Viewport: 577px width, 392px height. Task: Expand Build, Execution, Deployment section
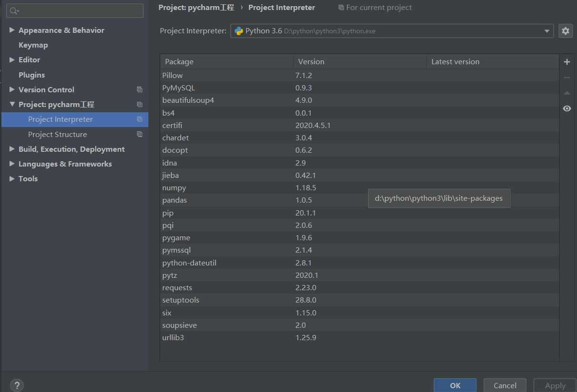[12, 149]
